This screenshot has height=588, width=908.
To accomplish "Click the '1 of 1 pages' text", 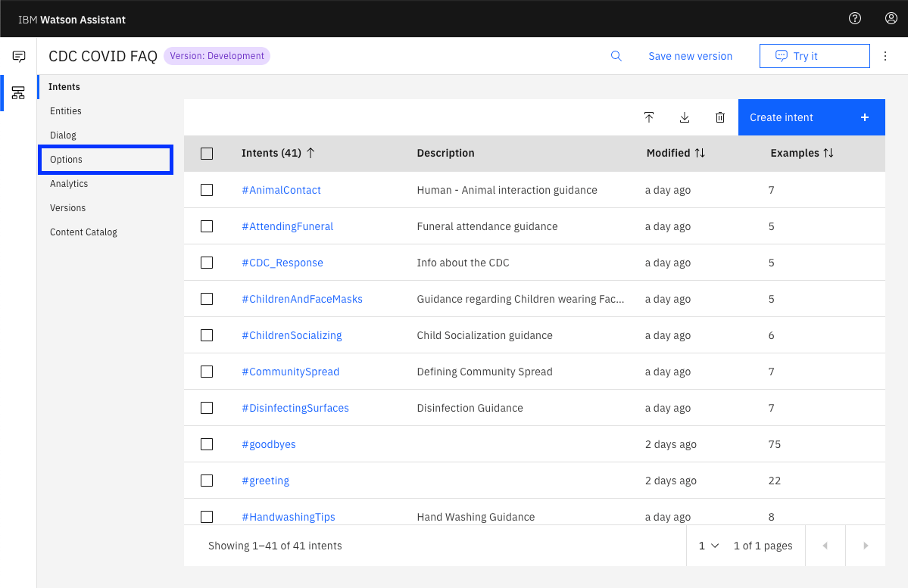I will pos(763,546).
